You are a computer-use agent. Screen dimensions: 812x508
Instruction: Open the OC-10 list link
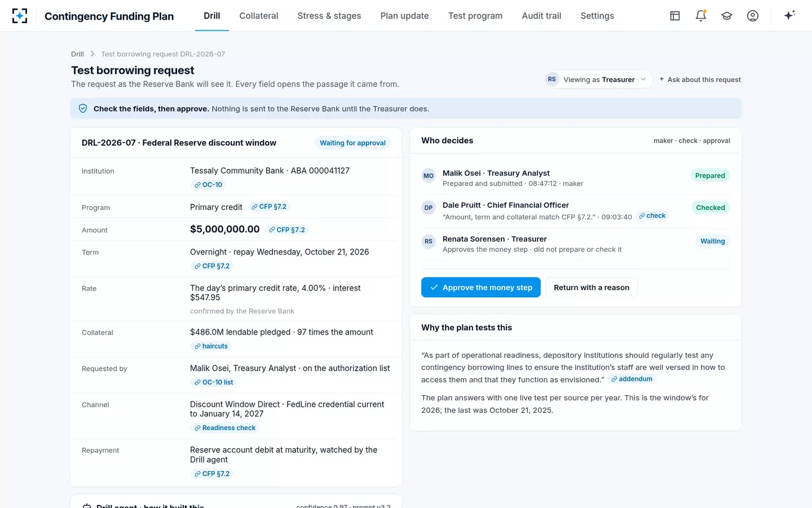[x=213, y=382]
